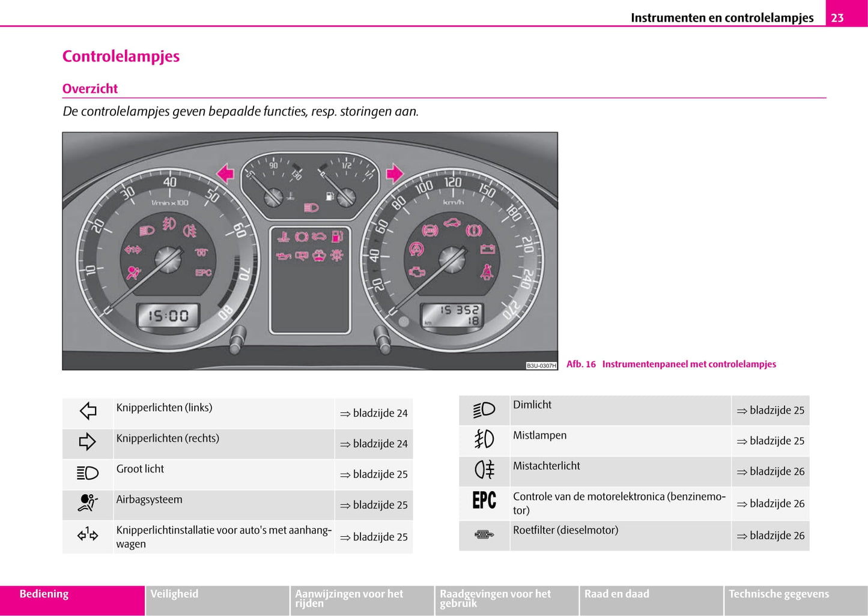Click the instrument panel illustration

(x=310, y=251)
